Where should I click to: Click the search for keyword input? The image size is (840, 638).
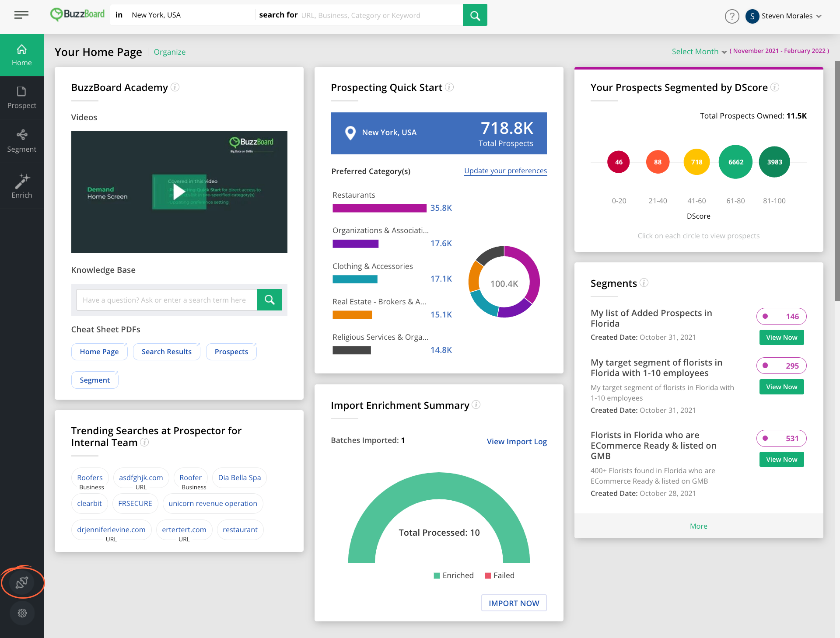point(380,15)
